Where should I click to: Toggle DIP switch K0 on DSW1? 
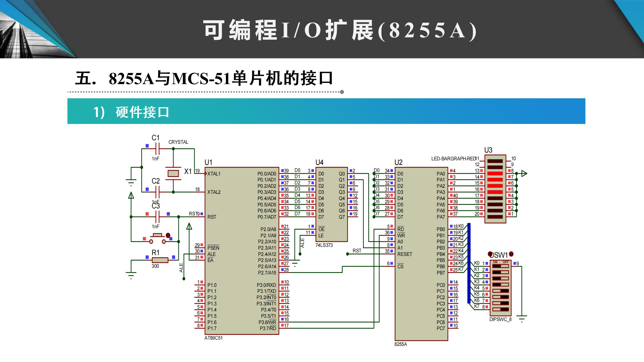click(501, 266)
